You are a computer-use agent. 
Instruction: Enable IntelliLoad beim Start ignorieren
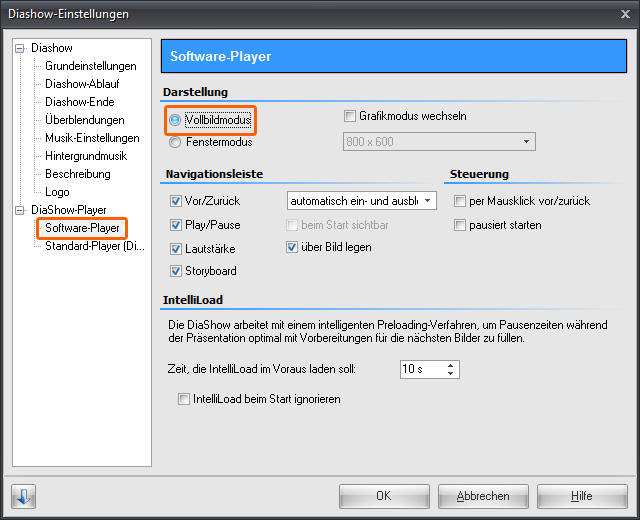[x=183, y=399]
